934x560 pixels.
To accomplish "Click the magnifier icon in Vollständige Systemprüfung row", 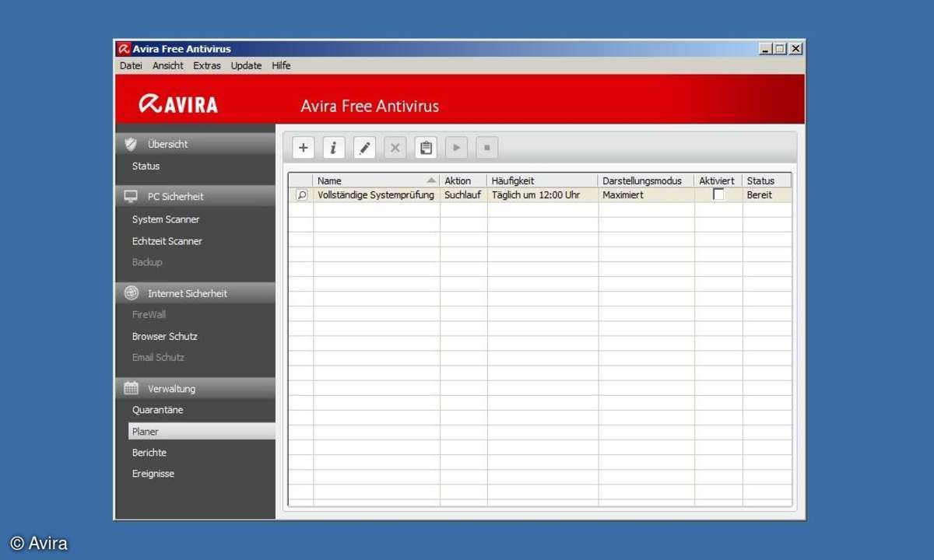I will click(302, 195).
